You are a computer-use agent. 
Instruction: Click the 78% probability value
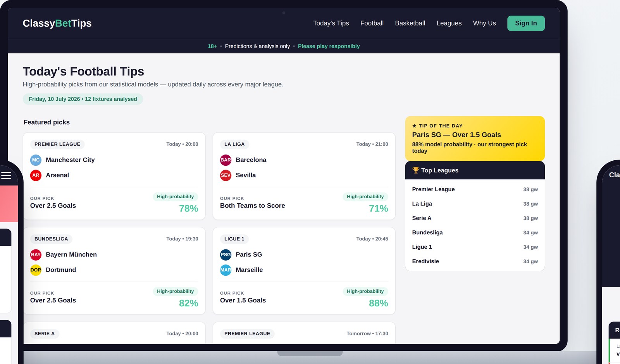[x=188, y=209]
